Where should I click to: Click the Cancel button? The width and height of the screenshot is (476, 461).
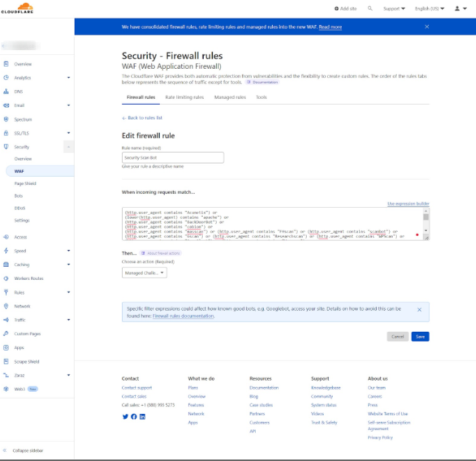(x=398, y=337)
